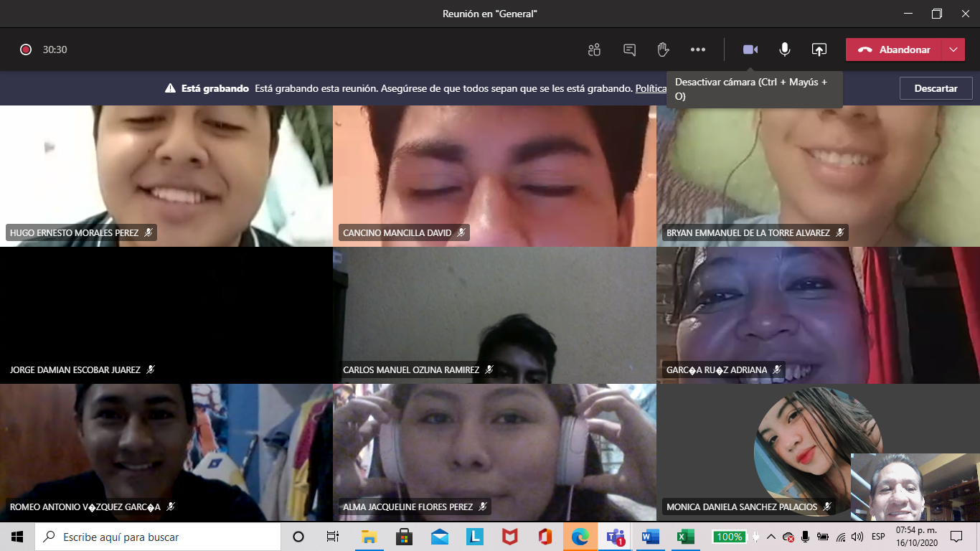Click Carlos Manuel Ozuna Ramirez name label
The height and width of the screenshot is (551, 980).
[x=411, y=370]
